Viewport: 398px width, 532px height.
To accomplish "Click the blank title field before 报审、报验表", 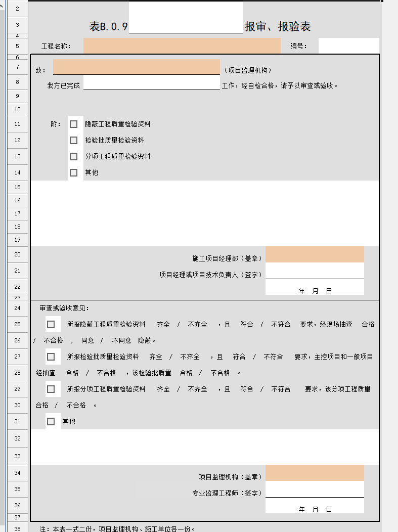I will click(x=186, y=18).
